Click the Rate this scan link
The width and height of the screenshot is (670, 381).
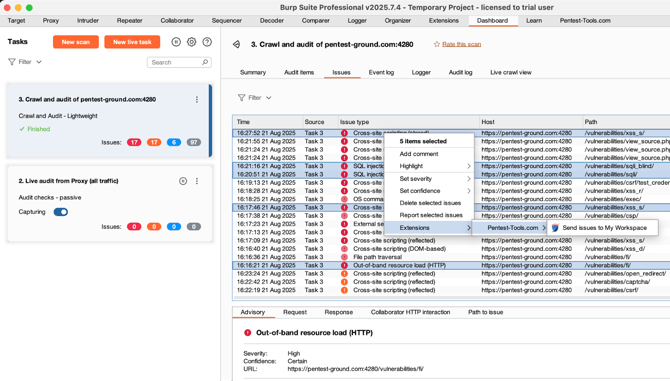[x=461, y=44]
